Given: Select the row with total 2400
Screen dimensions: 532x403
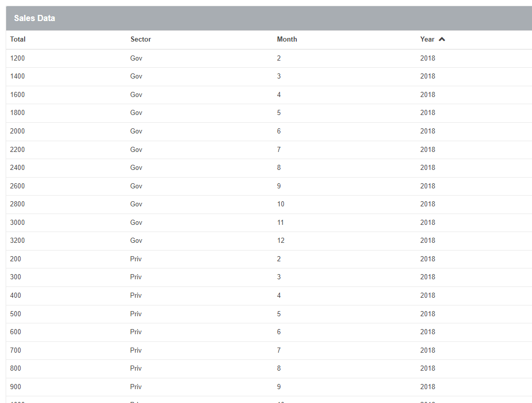Looking at the screenshot, I should (x=17, y=168).
